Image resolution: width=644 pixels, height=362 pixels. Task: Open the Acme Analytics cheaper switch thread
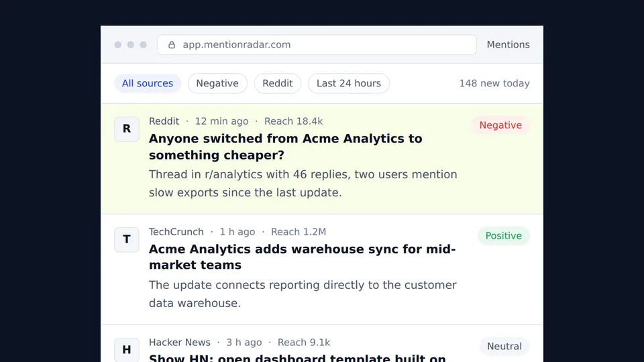point(286,147)
